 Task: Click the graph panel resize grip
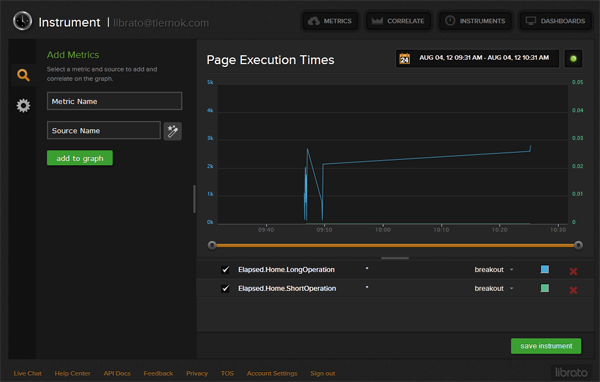[395, 258]
